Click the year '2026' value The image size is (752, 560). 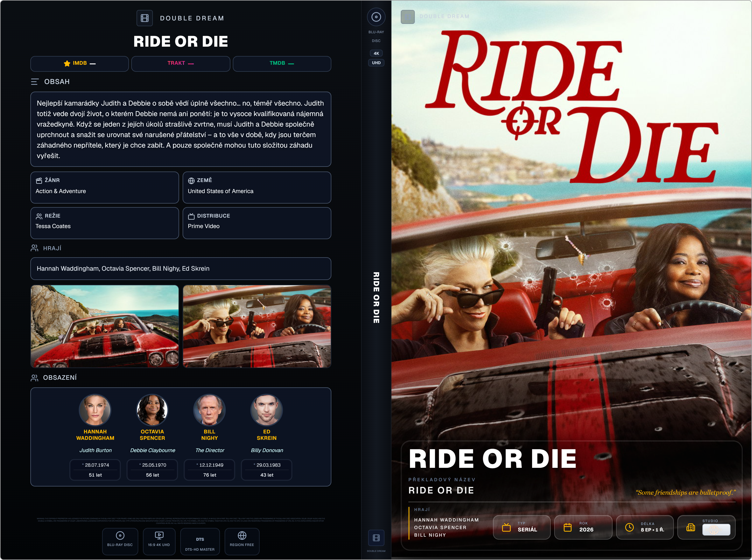[586, 529]
